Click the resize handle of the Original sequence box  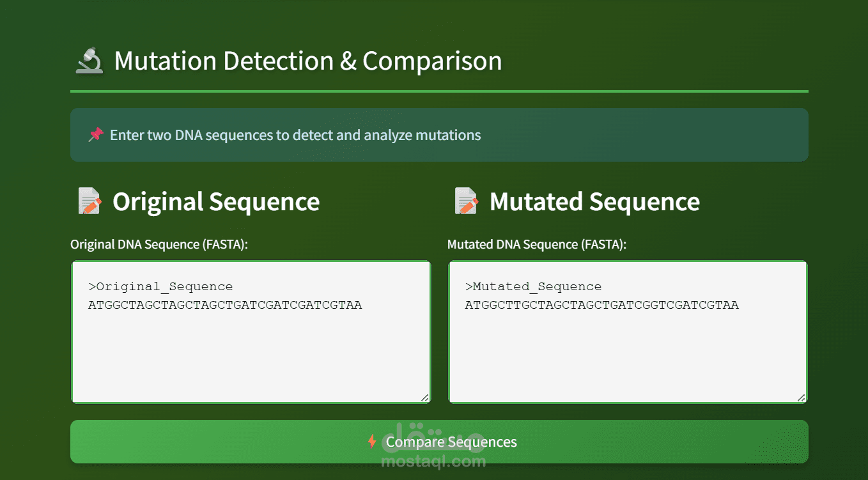pyautogui.click(x=425, y=398)
